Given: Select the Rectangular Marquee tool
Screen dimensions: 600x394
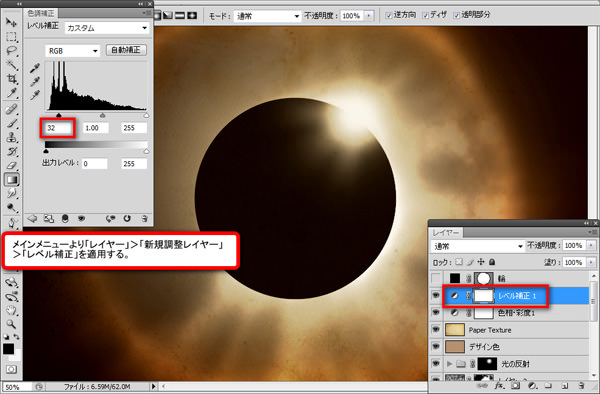Looking at the screenshot, I should [11, 37].
